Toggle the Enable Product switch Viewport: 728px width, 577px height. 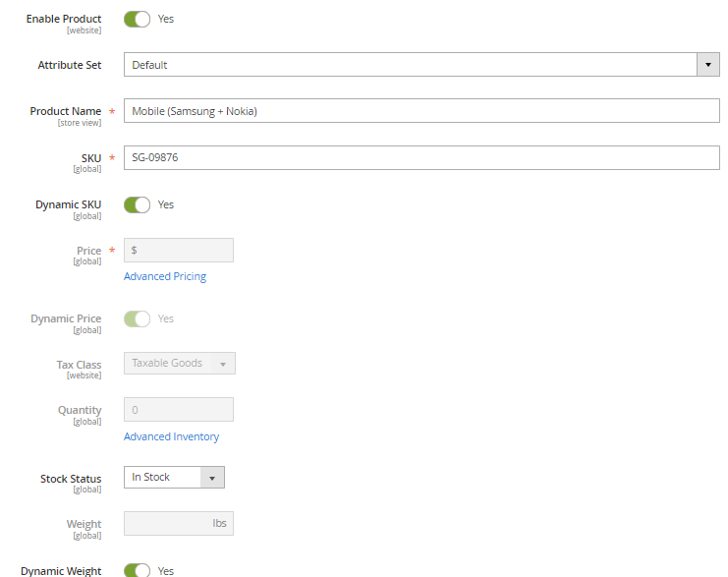pyautogui.click(x=137, y=19)
